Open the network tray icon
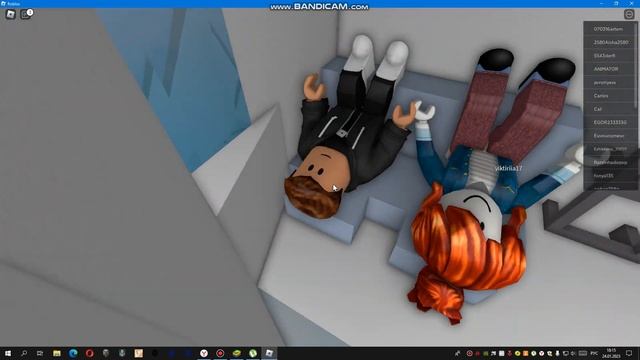This screenshot has height=360, width=640. 565,353
